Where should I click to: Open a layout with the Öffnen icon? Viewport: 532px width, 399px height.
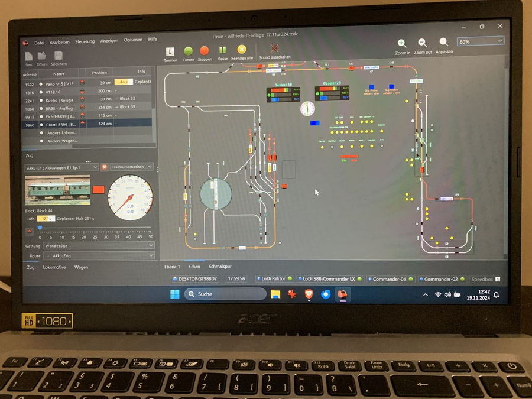click(x=42, y=56)
